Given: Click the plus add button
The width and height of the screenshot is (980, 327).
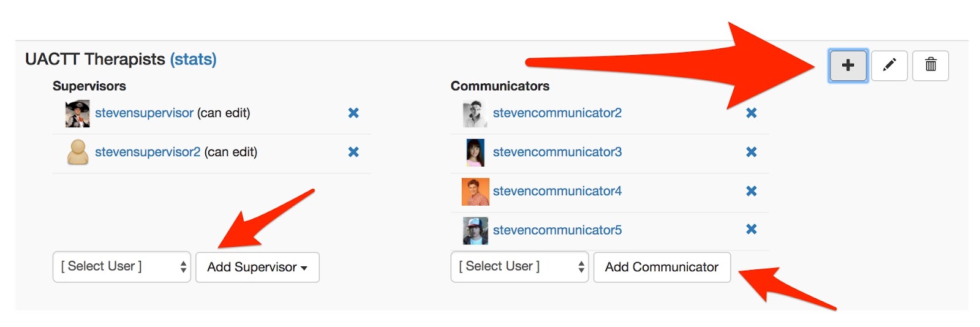Looking at the screenshot, I should click(848, 66).
